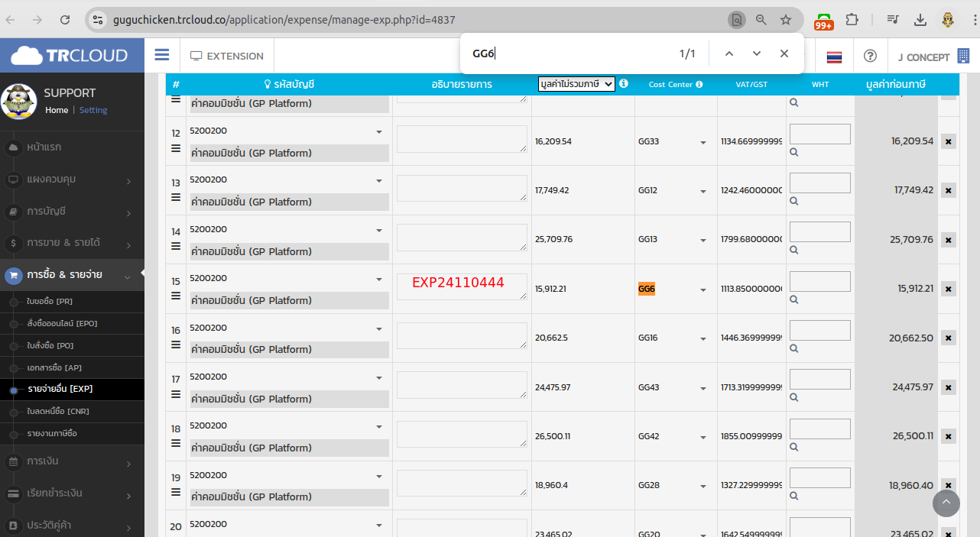Expand การขาย & รายได้ sidebar menu
Screen dimensions: 980x537
(x=72, y=243)
